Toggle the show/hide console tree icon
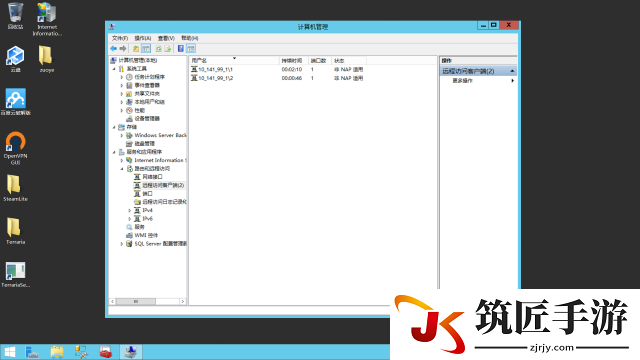Image resolution: width=640 pixels, height=360 pixels. click(x=146, y=49)
